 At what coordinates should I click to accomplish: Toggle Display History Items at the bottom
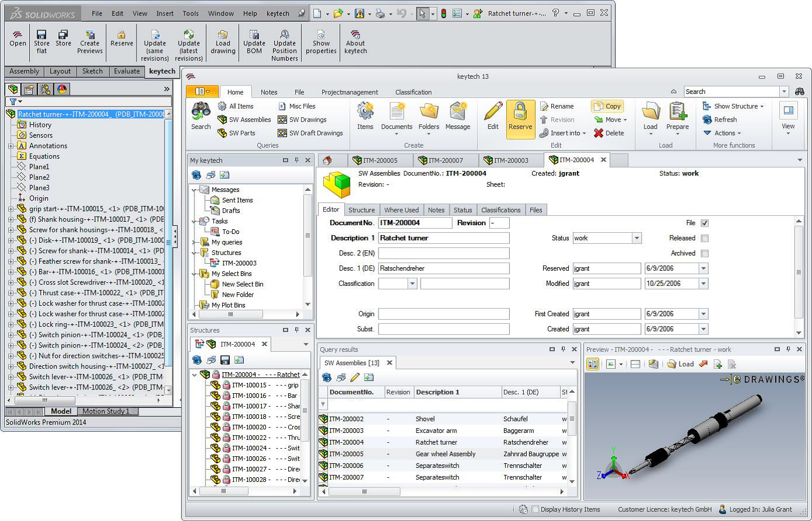click(x=535, y=509)
